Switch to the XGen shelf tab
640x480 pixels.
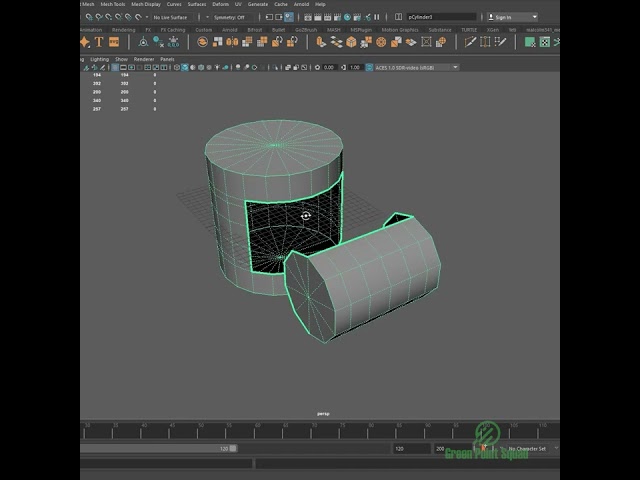(493, 30)
